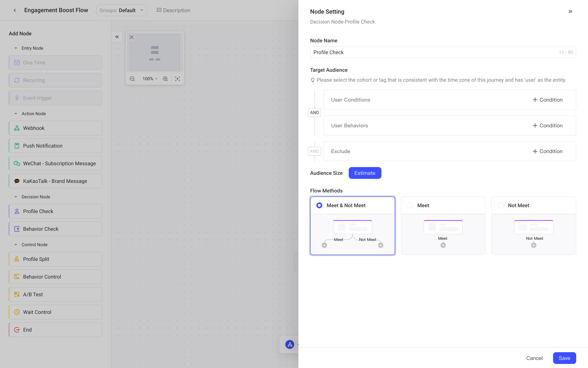The image size is (588, 368).
Task: Select the Meet & Not Meet radio
Action: [x=319, y=205]
